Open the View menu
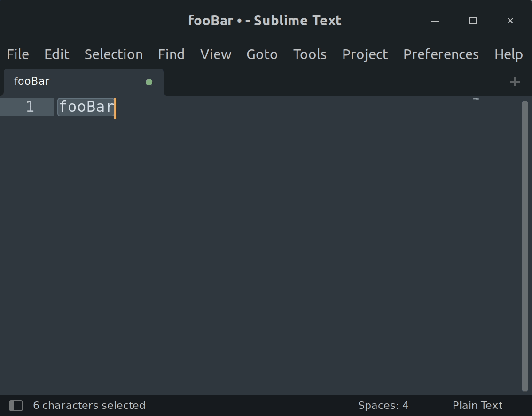Screen dimensions: 532x416 pos(216,54)
